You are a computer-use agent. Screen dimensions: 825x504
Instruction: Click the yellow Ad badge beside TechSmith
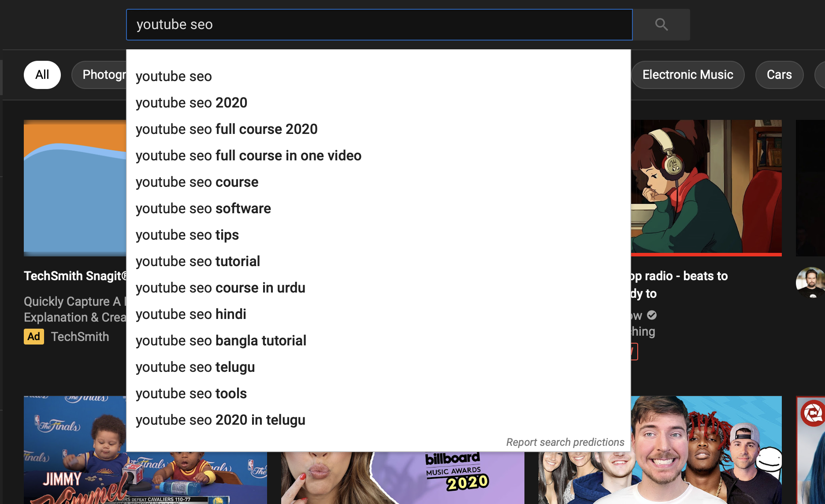34,337
